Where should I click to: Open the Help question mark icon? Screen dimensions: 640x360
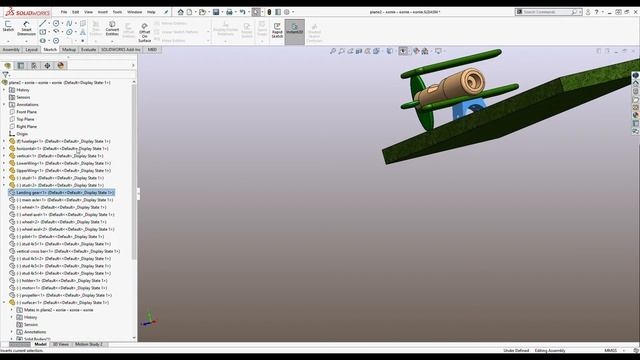(596, 12)
